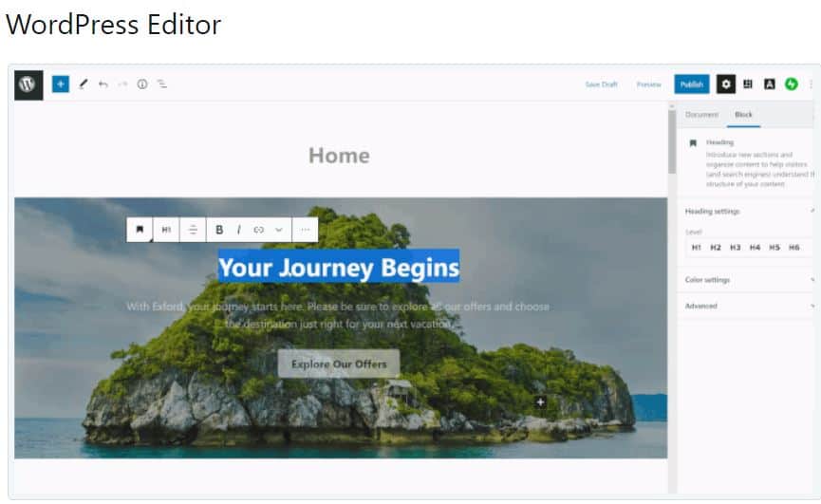Insert a link using the chain icon
Screen dimensions: 821x504
[x=259, y=230]
